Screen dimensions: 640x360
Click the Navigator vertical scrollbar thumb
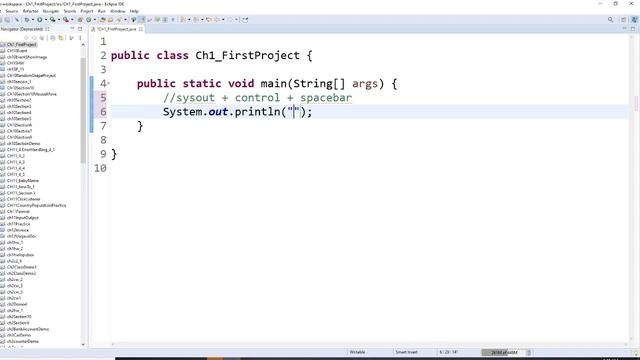click(83, 110)
